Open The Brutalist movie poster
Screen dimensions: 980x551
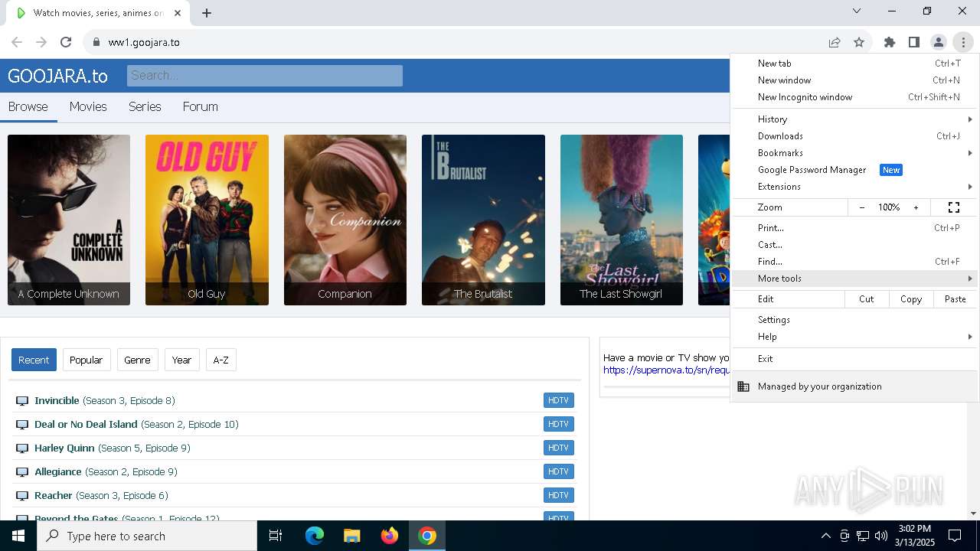[x=483, y=220]
